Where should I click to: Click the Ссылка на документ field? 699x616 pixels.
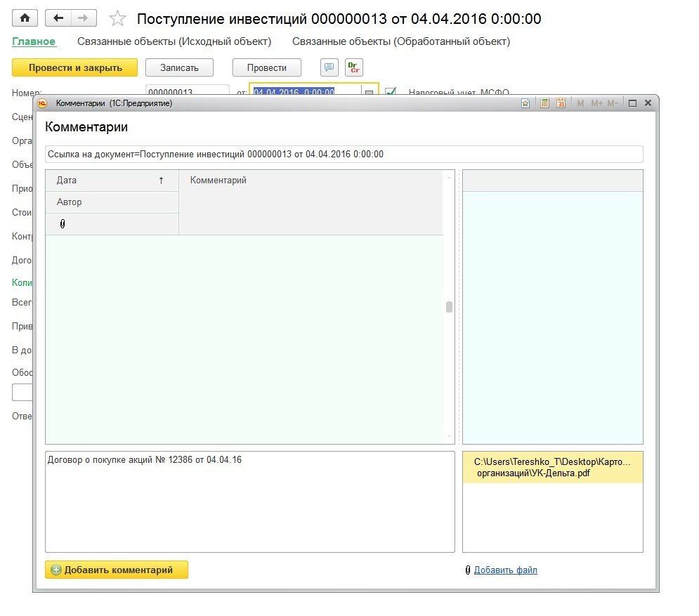[344, 155]
